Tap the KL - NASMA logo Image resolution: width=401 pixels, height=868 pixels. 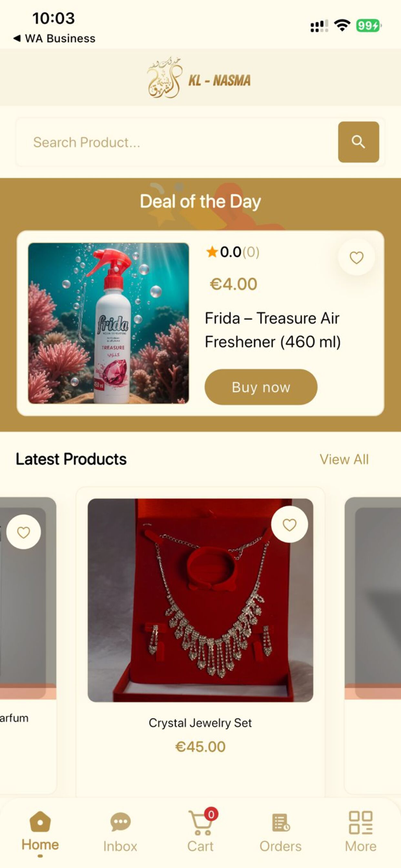[199, 78]
